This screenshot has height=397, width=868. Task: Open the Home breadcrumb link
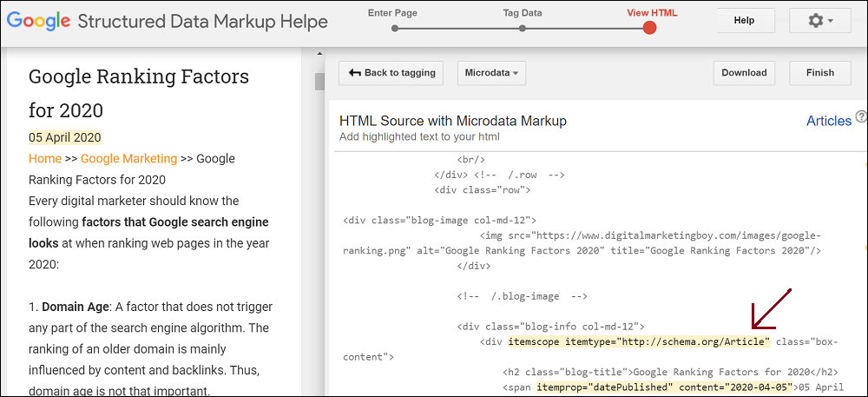[x=45, y=159]
